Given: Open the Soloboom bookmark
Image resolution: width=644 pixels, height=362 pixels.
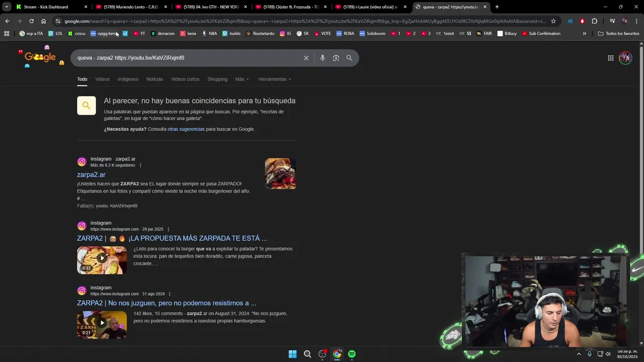Looking at the screenshot, I should pyautogui.click(x=372, y=34).
